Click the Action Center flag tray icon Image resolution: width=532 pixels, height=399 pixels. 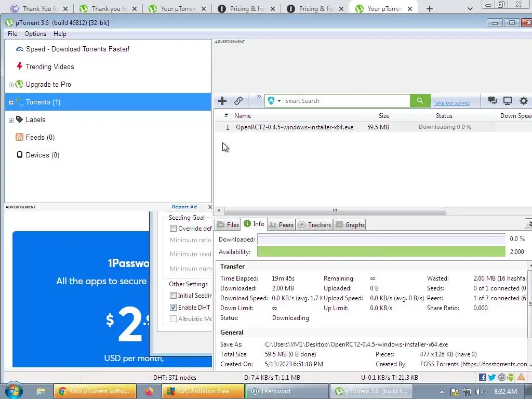(455, 392)
